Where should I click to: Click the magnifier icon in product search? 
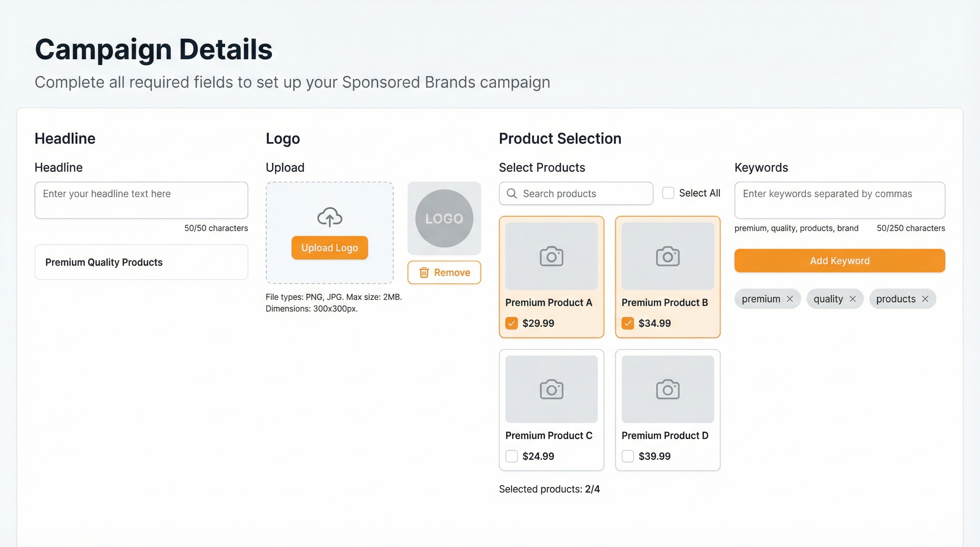tap(512, 194)
